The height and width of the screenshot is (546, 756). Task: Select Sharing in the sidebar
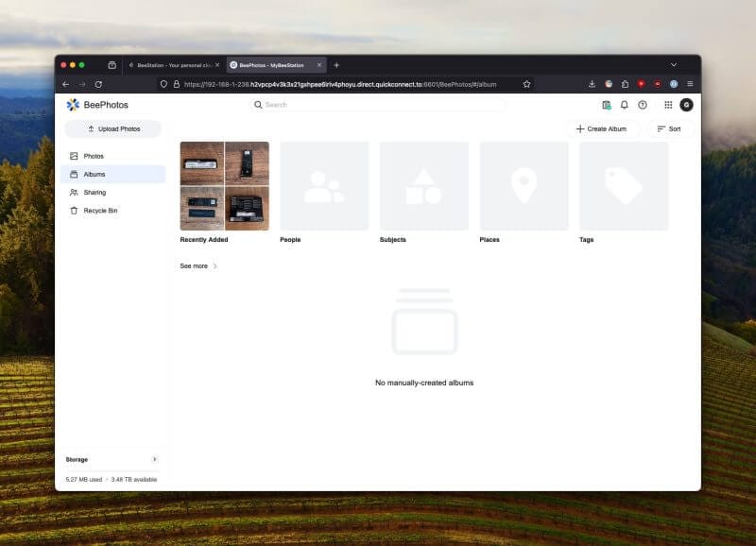tap(94, 192)
